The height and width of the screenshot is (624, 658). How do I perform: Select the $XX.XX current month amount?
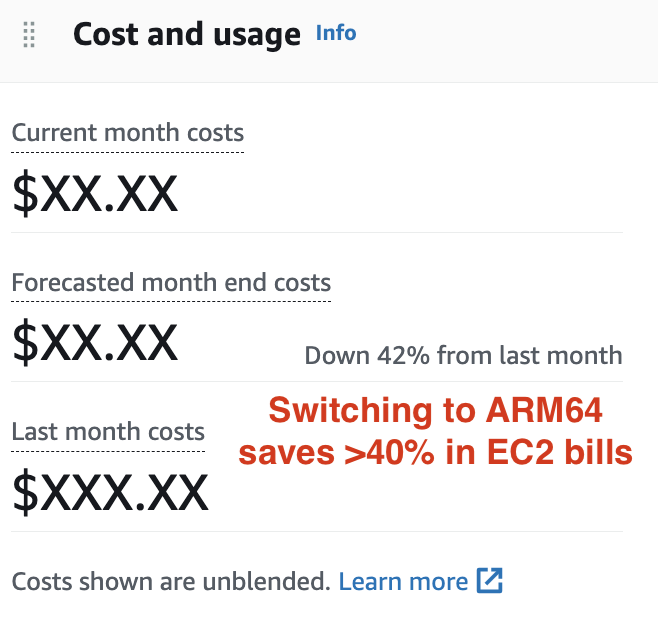pyautogui.click(x=95, y=193)
